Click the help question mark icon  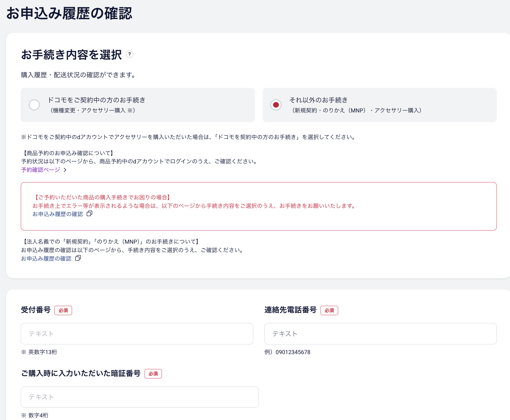129,54
